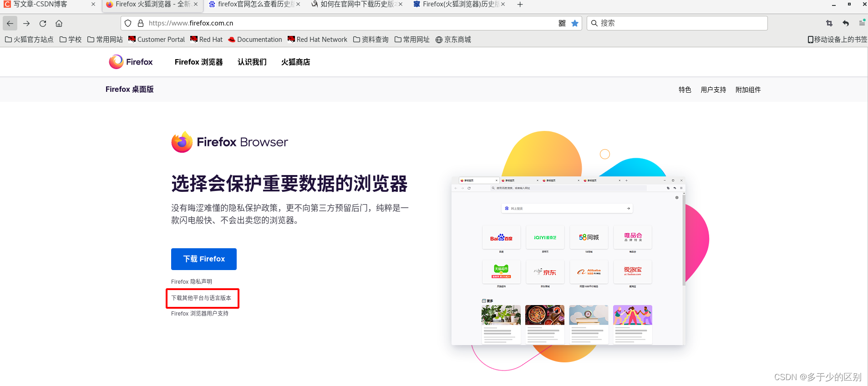868x386 pixels.
Task: Open the Firefox 浏览器 nav menu
Action: (x=198, y=62)
